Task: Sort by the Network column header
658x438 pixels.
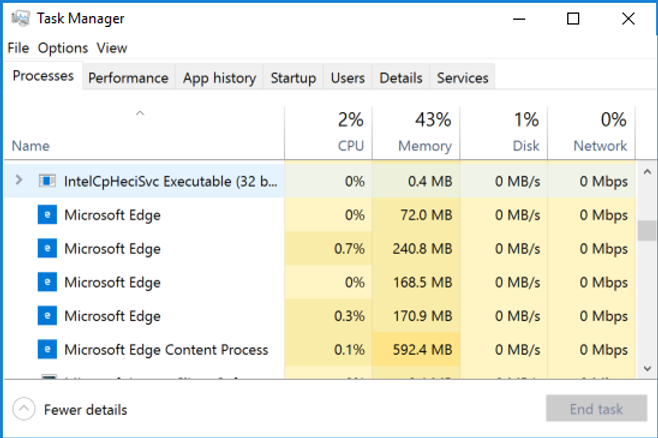Action: (x=591, y=133)
